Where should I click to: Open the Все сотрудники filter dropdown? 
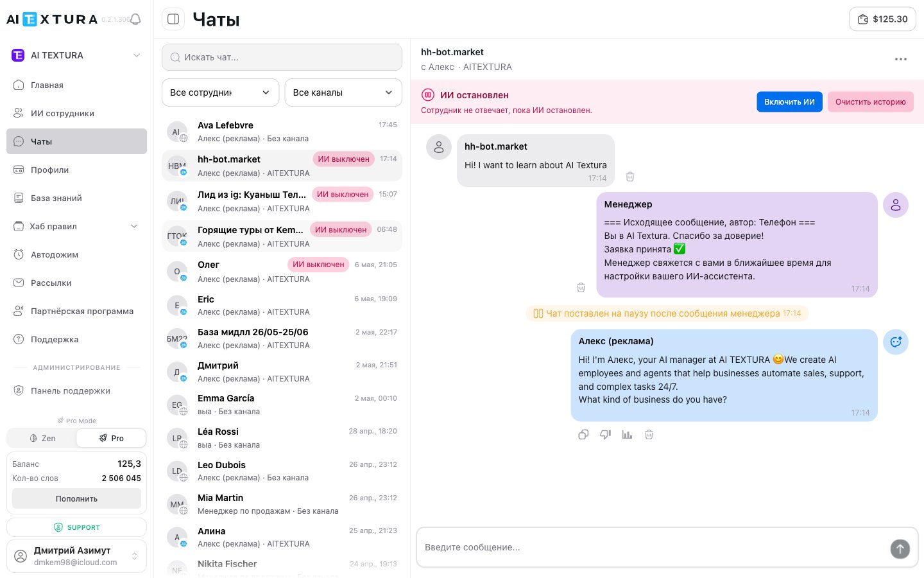coord(220,92)
